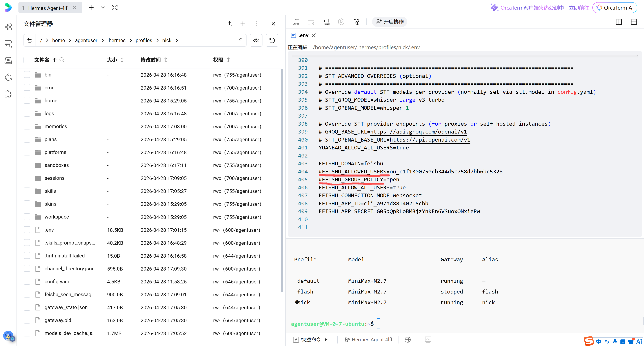Navigate to .hermes in the breadcrumb

click(x=117, y=40)
